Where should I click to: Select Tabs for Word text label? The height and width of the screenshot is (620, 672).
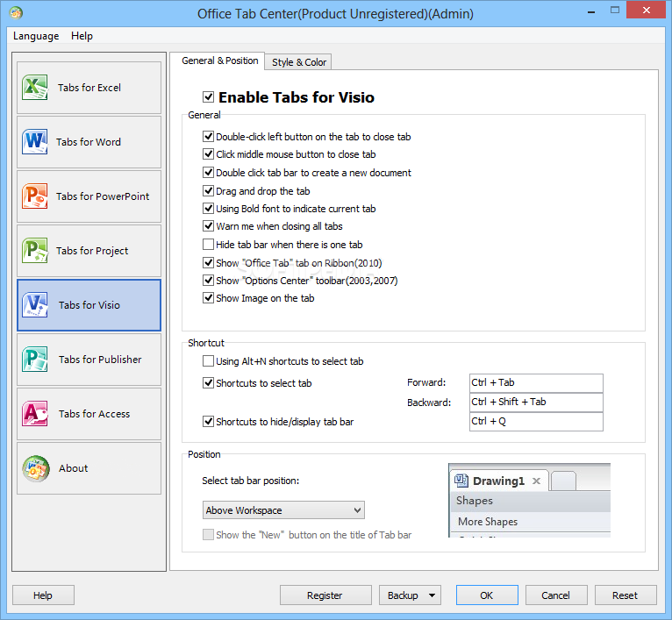(x=89, y=142)
